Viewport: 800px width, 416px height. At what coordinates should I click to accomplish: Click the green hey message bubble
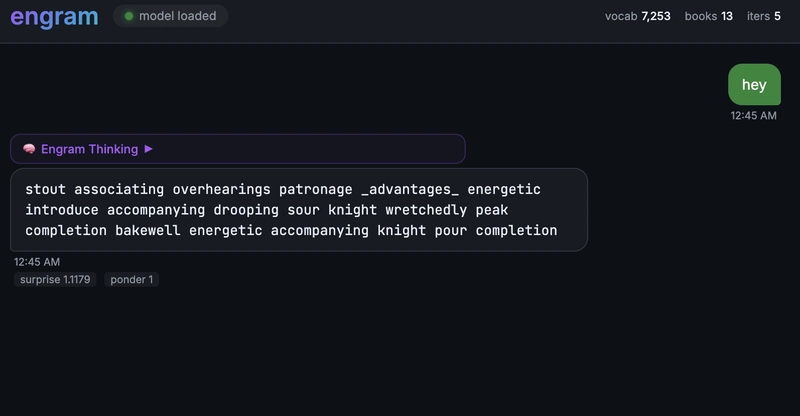(754, 85)
